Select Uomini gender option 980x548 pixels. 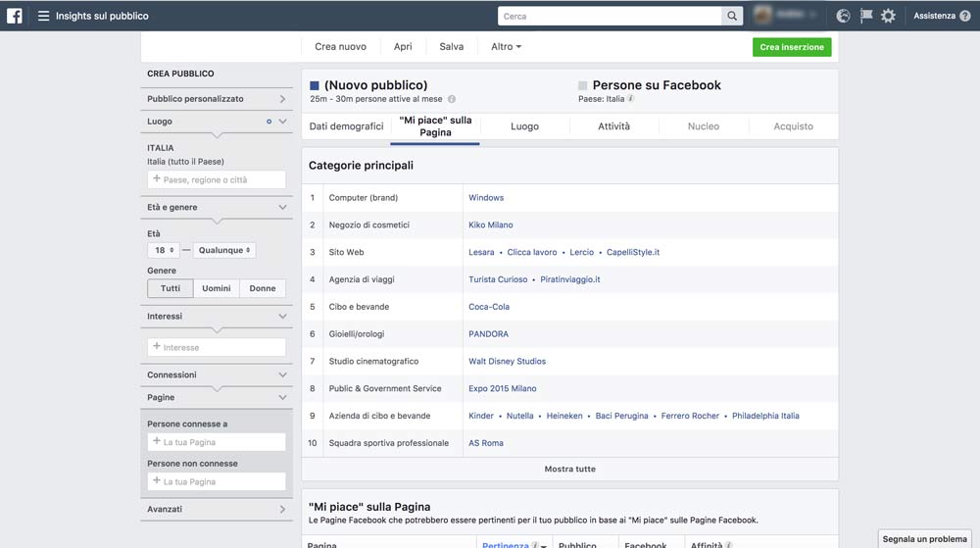click(x=217, y=288)
